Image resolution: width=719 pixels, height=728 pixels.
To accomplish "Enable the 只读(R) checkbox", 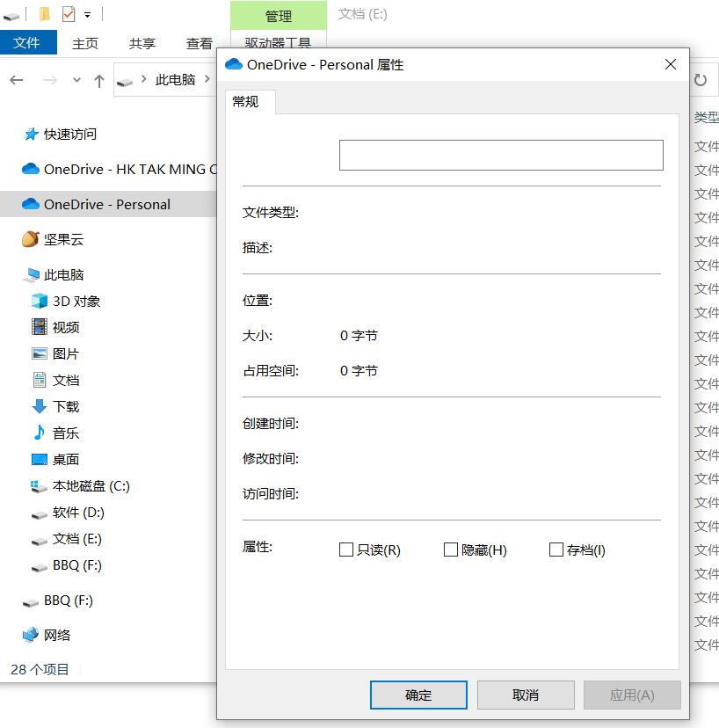I will click(346, 550).
